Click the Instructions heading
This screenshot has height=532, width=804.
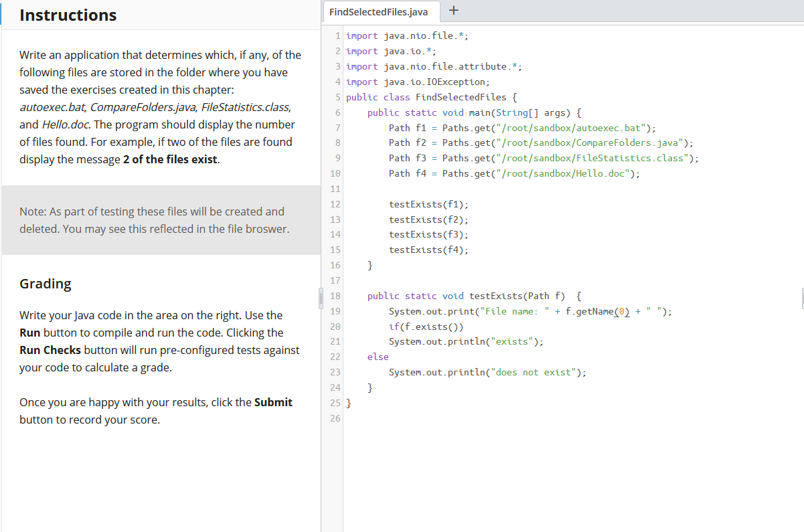(x=68, y=15)
